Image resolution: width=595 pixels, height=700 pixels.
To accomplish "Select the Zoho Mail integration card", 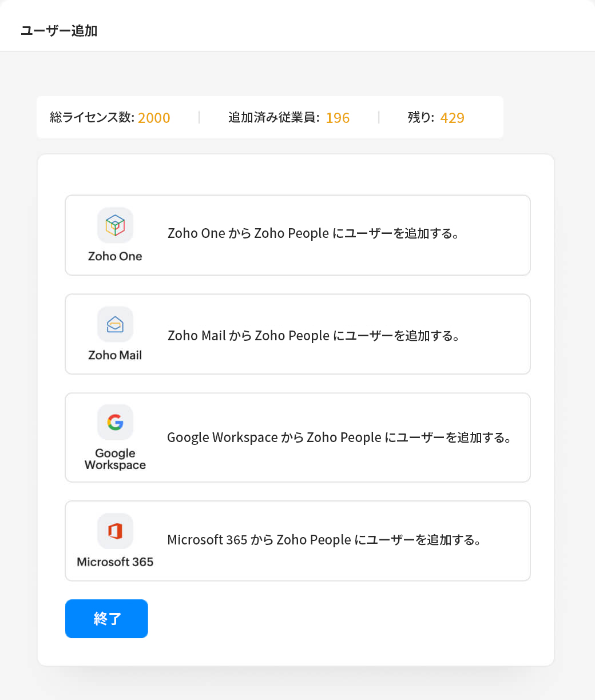I will pyautogui.click(x=297, y=334).
